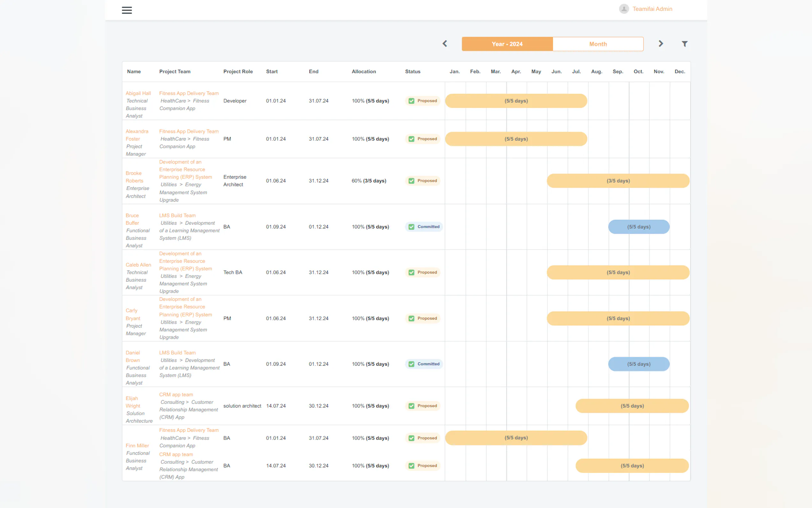This screenshot has width=812, height=508.
Task: Click Daniel Brown's blue allocation bar
Action: point(638,364)
